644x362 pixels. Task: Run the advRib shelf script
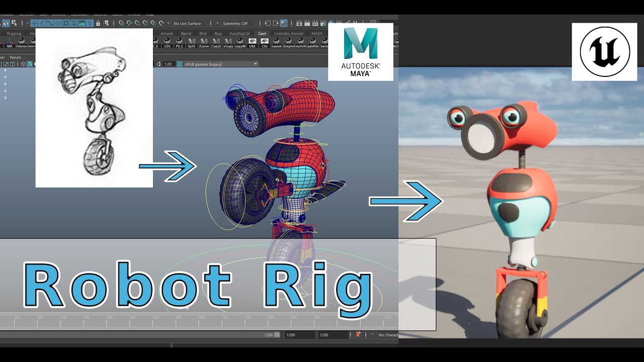313,43
